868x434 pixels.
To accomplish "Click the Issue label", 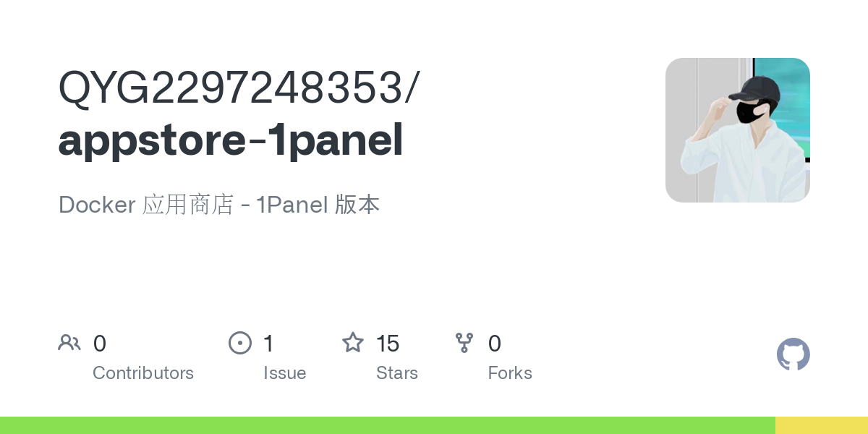I will point(285,373).
